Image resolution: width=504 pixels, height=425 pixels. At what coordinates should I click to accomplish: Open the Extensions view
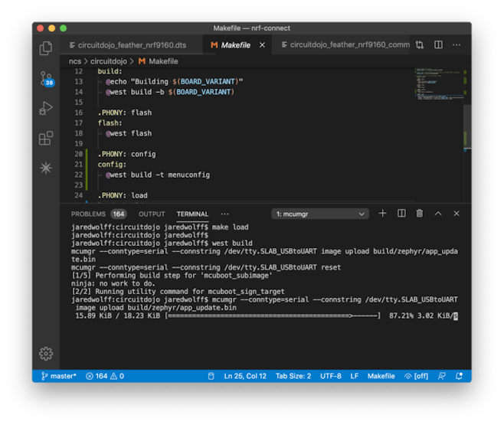tap(46, 138)
